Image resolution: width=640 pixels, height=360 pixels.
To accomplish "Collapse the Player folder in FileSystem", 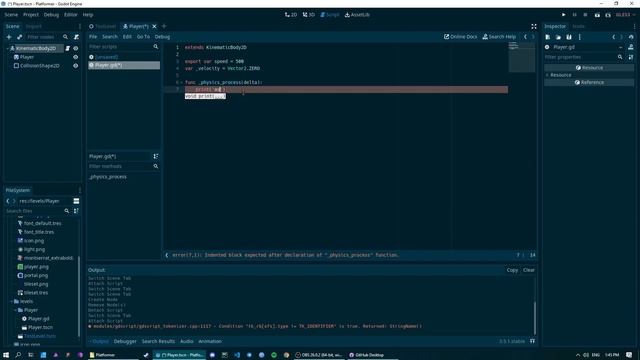I will [16, 310].
